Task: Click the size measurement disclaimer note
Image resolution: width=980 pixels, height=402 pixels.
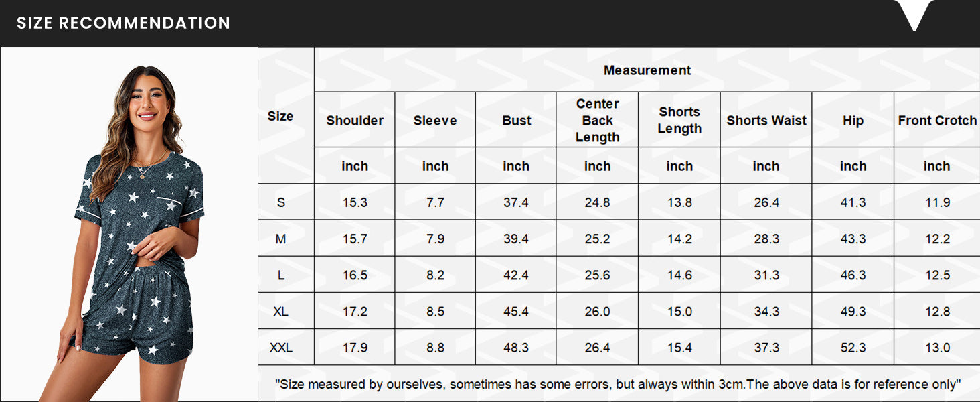Action: 618,384
